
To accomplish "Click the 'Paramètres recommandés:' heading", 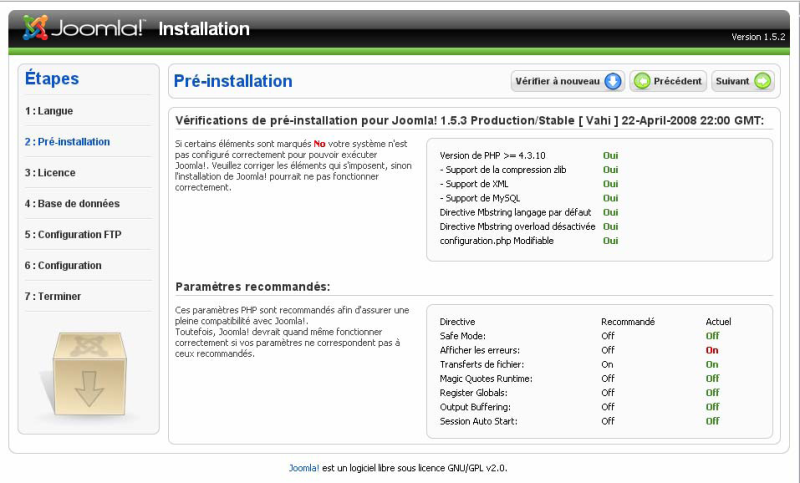I will pos(253,287).
